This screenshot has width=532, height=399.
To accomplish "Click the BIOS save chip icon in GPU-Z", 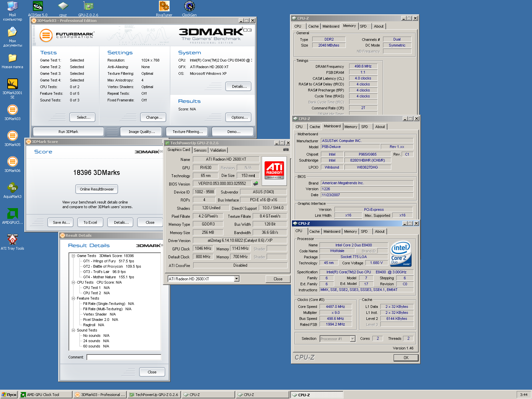I will click(256, 183).
